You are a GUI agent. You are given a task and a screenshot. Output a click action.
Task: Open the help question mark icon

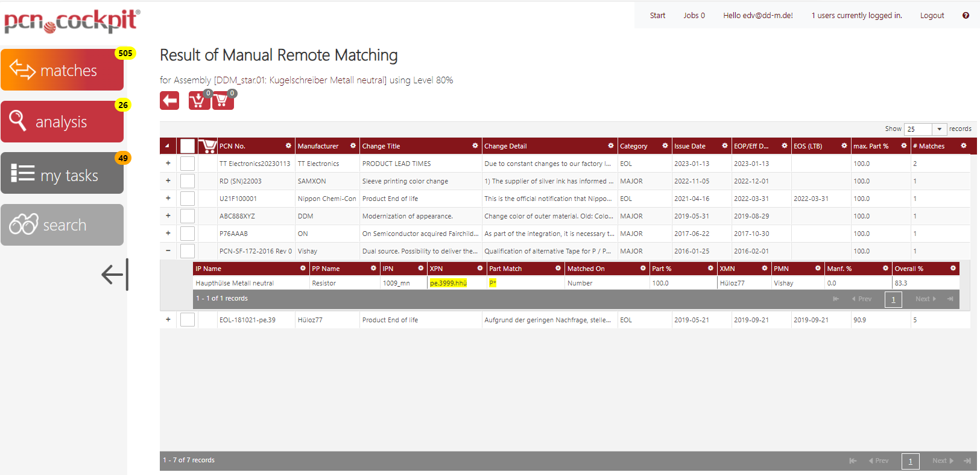(966, 16)
